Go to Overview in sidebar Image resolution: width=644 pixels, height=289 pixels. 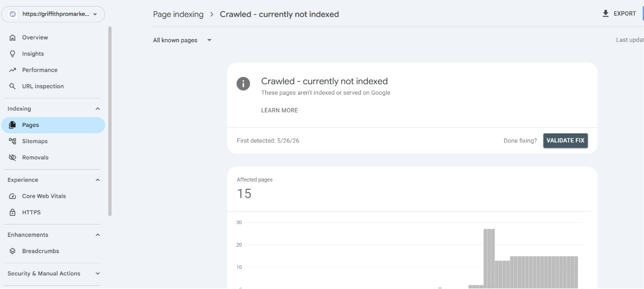click(53, 37)
